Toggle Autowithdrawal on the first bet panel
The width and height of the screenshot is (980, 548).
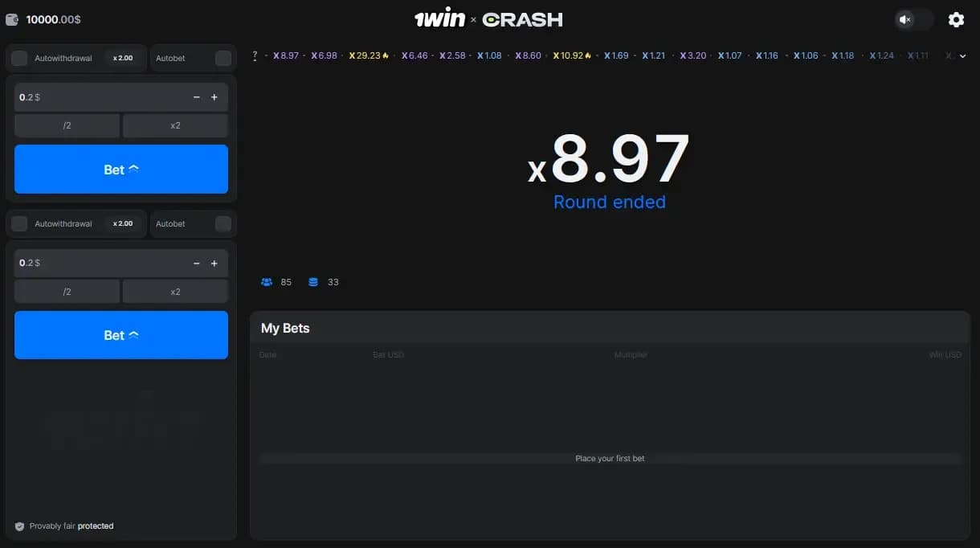tap(18, 58)
